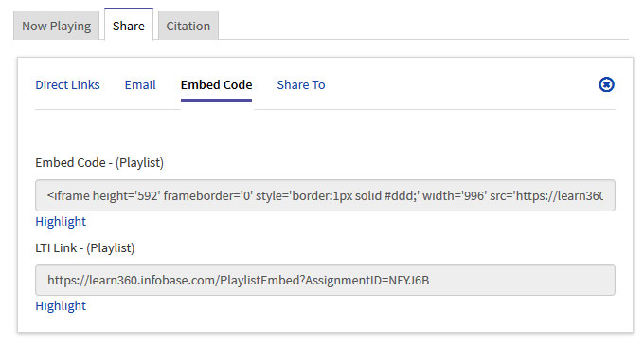Open the Direct Links section

[67, 84]
